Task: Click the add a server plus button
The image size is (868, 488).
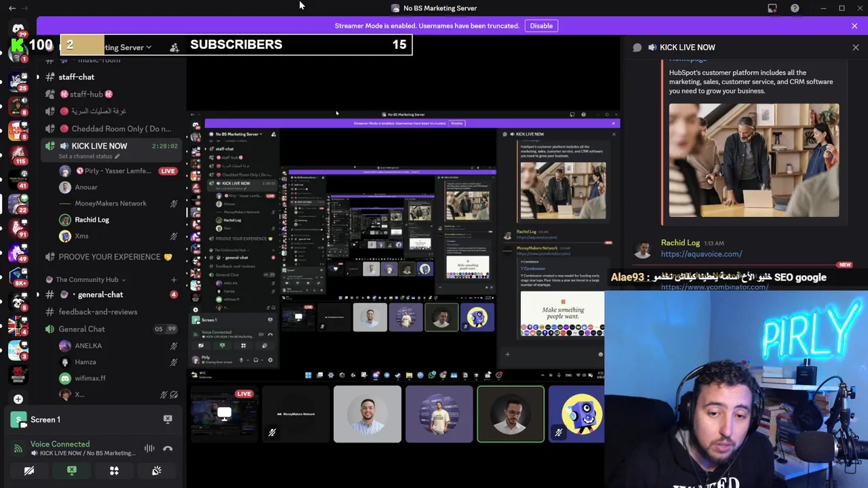Action: [18, 399]
